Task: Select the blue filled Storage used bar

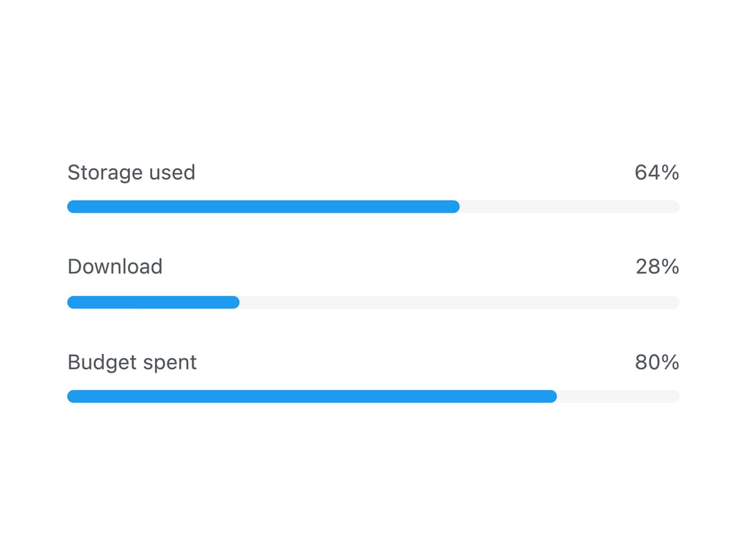Action: [264, 207]
